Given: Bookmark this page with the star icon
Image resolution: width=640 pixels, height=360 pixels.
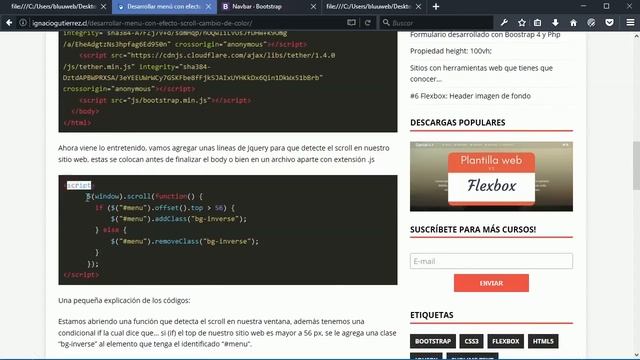Looking at the screenshot, I should 522,23.
